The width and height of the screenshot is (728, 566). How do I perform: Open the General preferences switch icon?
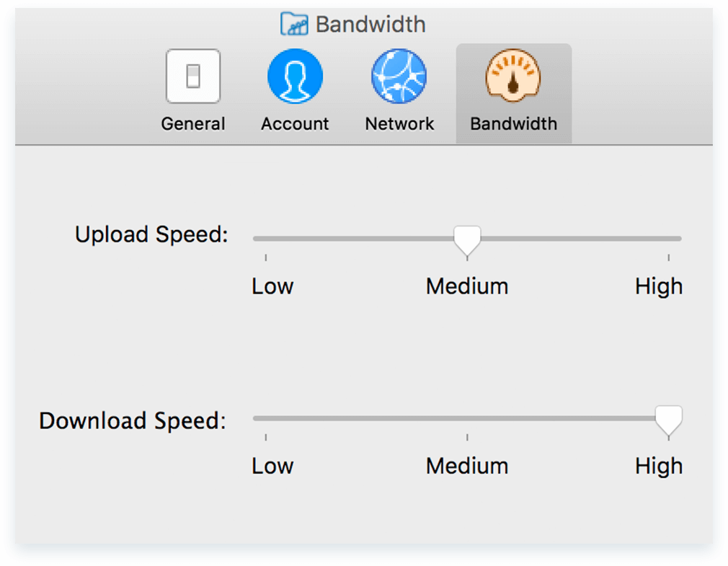193,76
